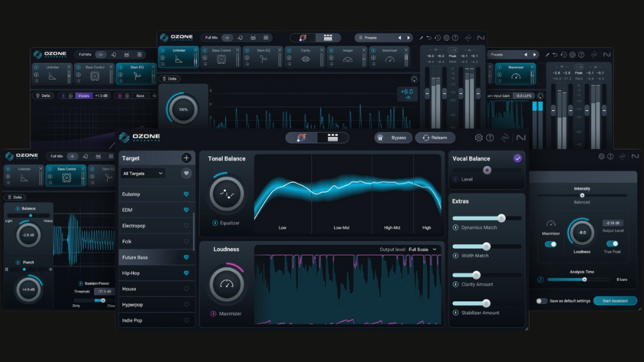Add a new target with plus icon
The height and width of the screenshot is (362, 644).
[186, 158]
